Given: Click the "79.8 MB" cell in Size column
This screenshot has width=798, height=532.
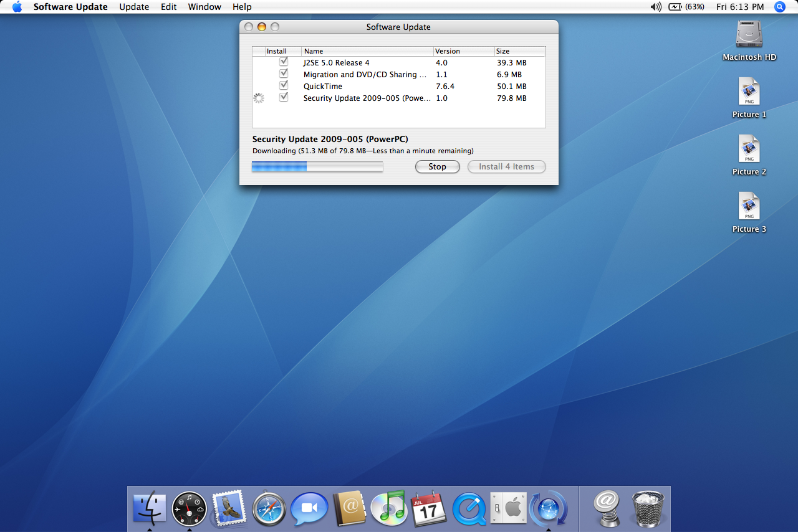Looking at the screenshot, I should pos(512,98).
